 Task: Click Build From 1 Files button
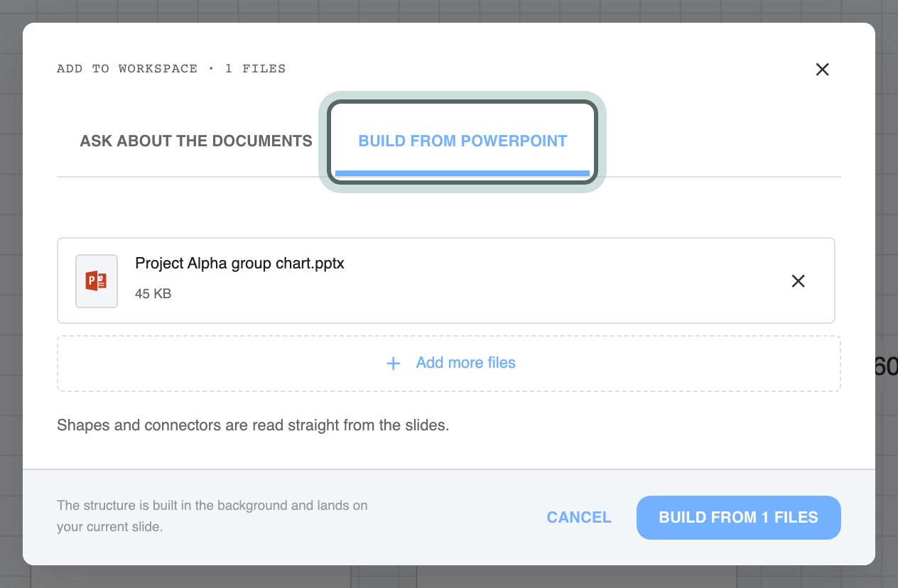739,518
